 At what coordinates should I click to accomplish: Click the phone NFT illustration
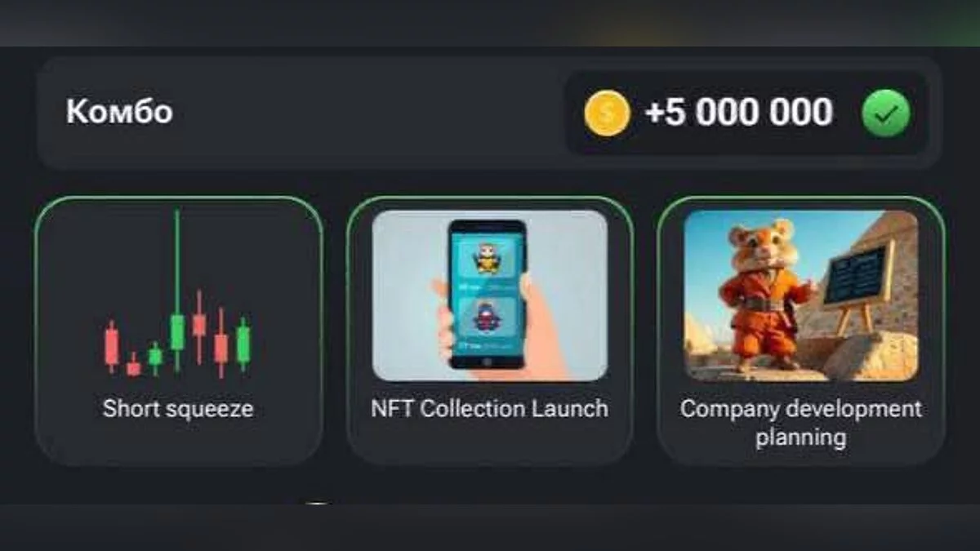pyautogui.click(x=490, y=295)
